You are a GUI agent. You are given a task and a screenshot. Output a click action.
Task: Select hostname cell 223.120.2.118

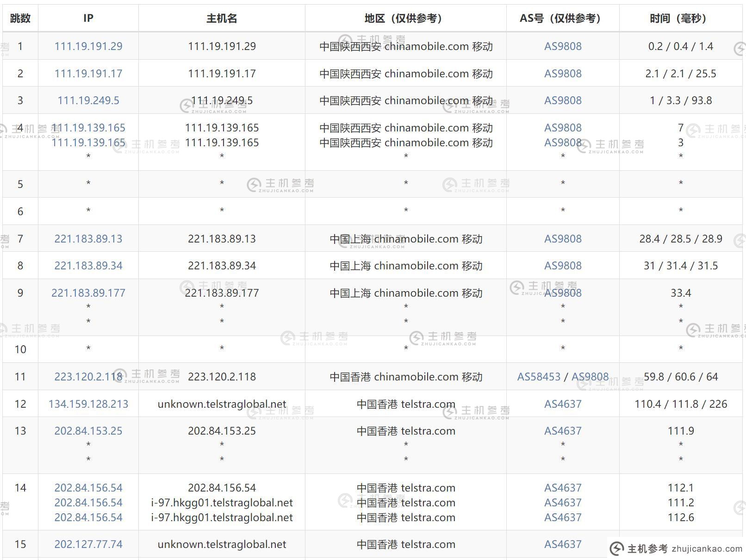pos(222,377)
